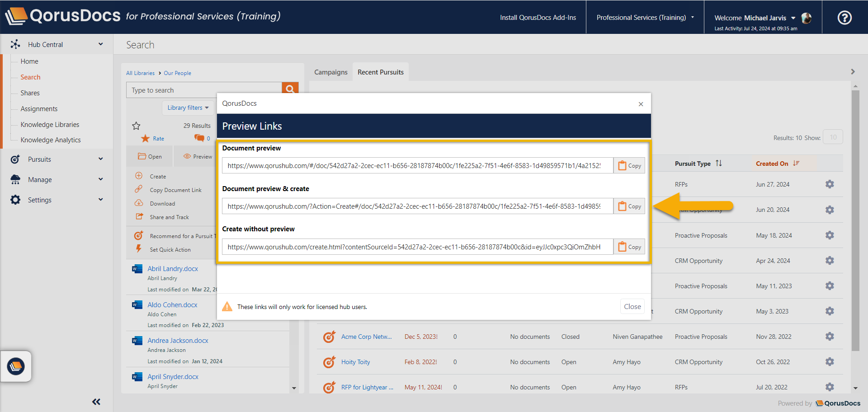The width and height of the screenshot is (868, 412).
Task: Switch to the Campaigns tab
Action: 331,72
